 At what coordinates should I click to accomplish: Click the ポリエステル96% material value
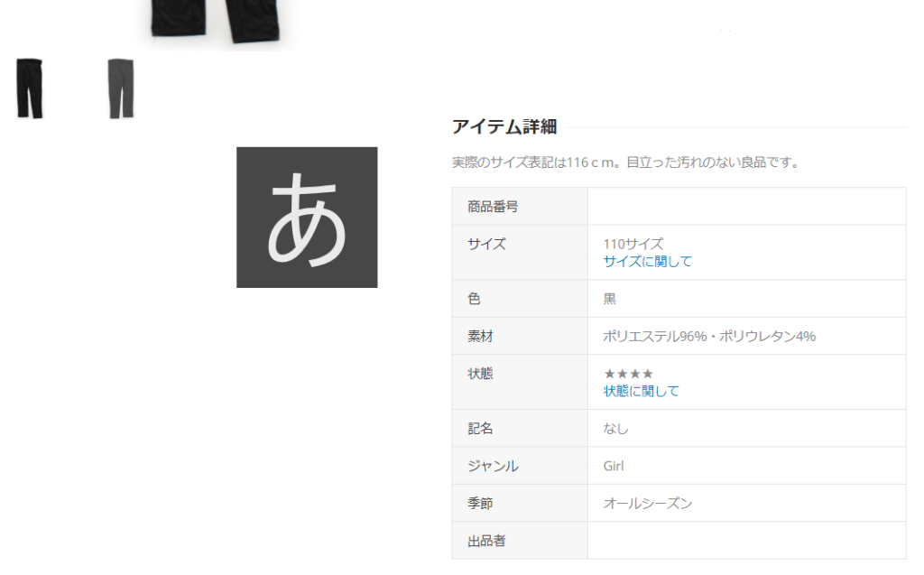tap(709, 336)
